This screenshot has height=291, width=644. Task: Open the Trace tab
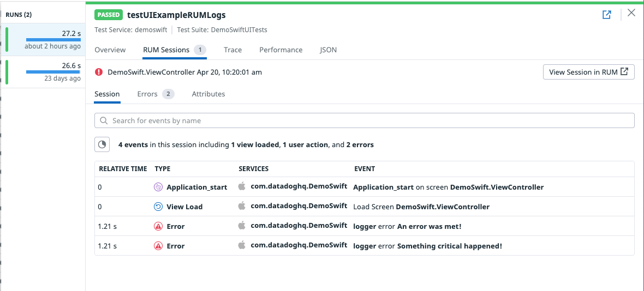pos(232,50)
